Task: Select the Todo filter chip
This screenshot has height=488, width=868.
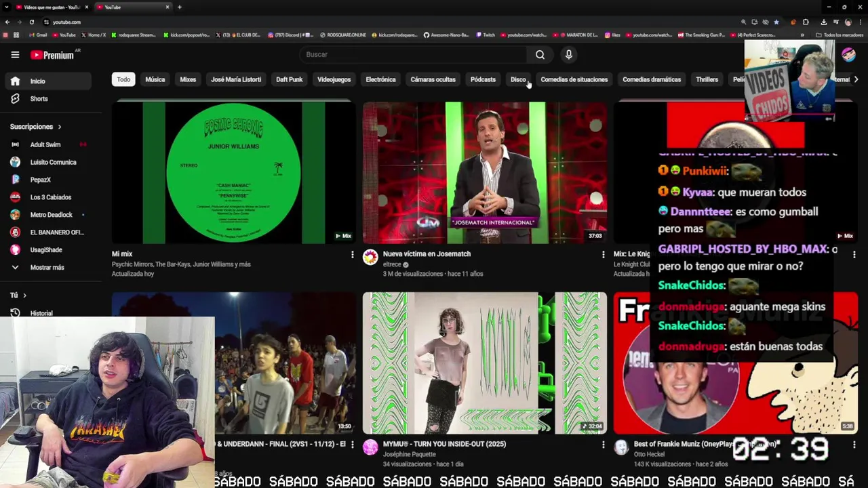Action: tap(123, 79)
